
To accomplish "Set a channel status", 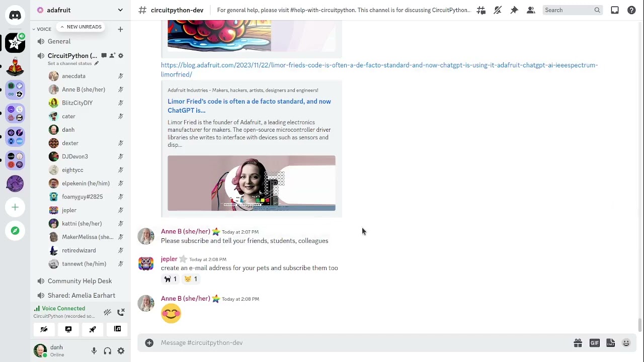I will tap(73, 63).
